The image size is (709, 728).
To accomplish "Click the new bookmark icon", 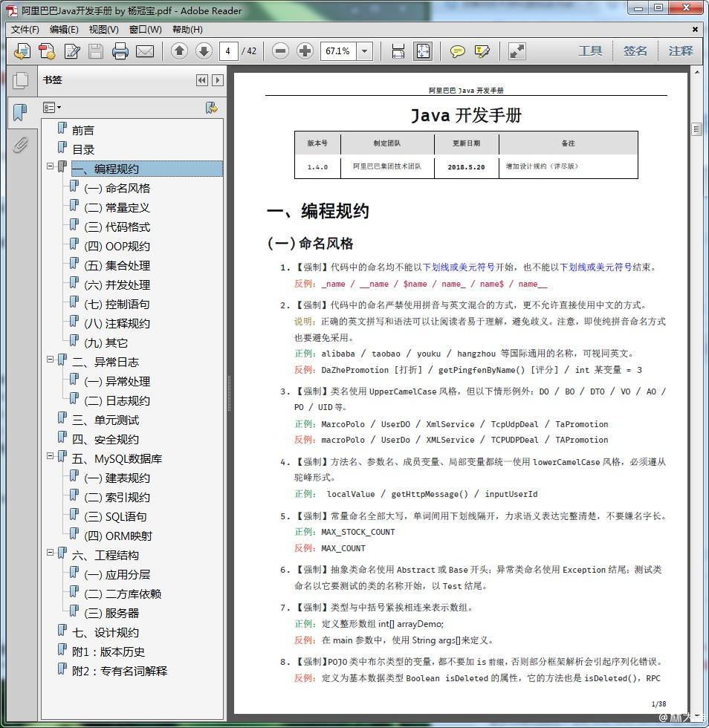I will pos(211,108).
